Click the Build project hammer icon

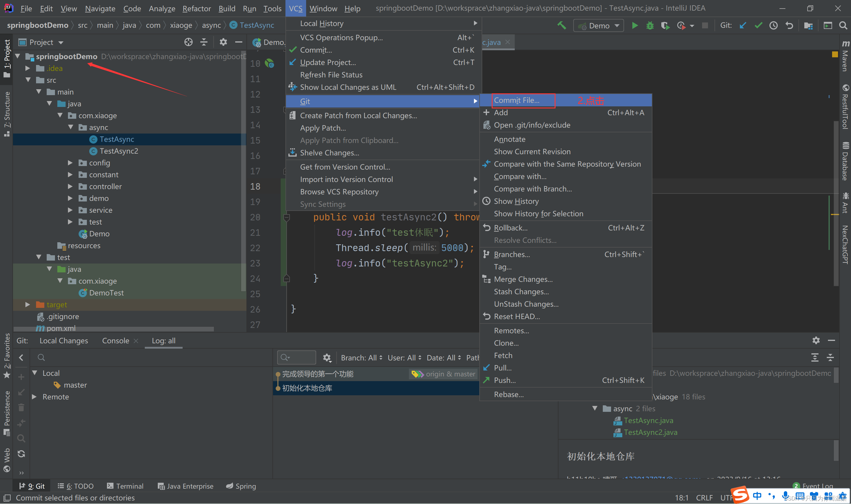tap(562, 25)
